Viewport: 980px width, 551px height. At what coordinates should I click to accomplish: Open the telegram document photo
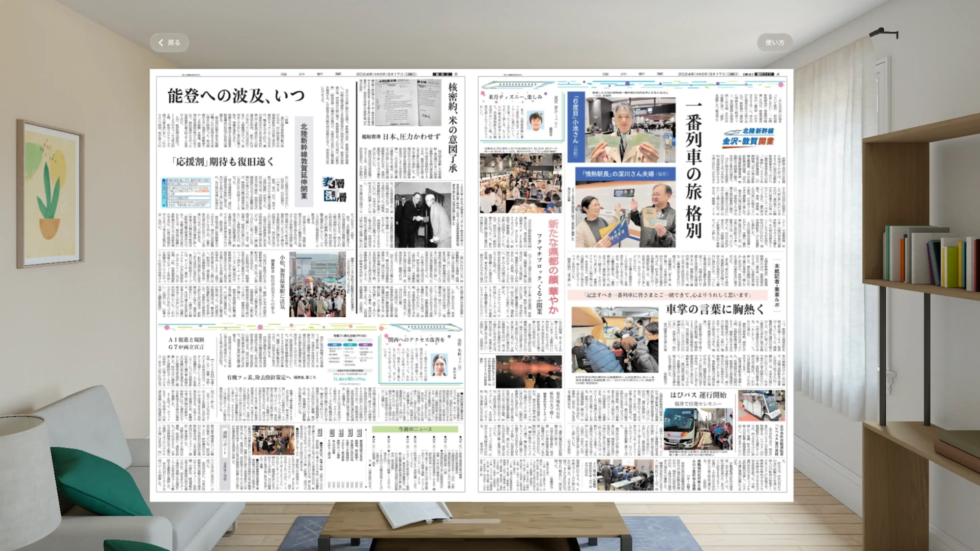(x=408, y=103)
